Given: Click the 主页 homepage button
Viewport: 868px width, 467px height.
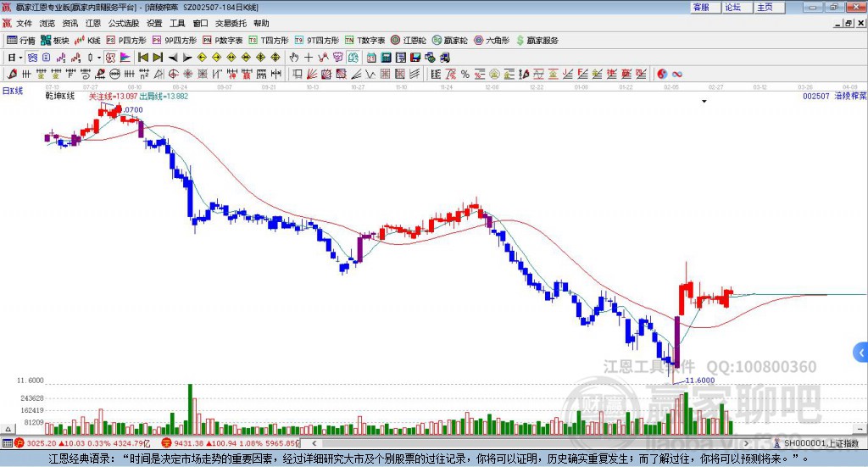Looking at the screenshot, I should 770,7.
